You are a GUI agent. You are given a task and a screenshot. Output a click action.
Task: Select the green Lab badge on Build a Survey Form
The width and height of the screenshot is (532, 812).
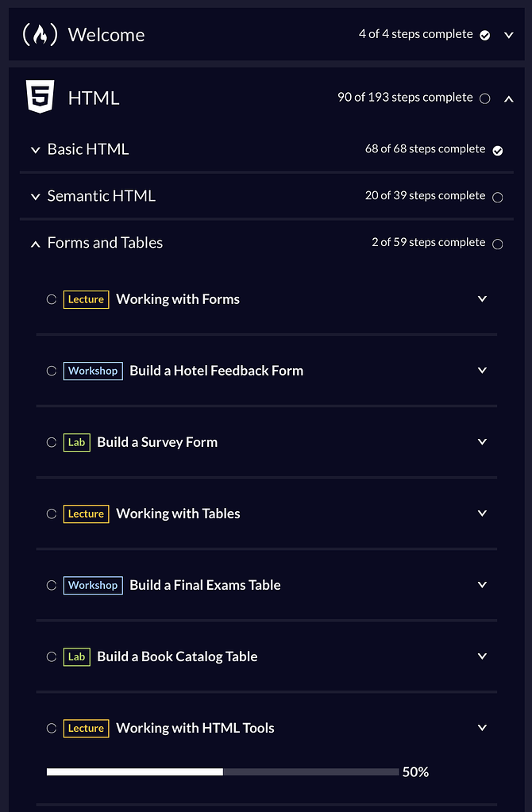tap(76, 442)
